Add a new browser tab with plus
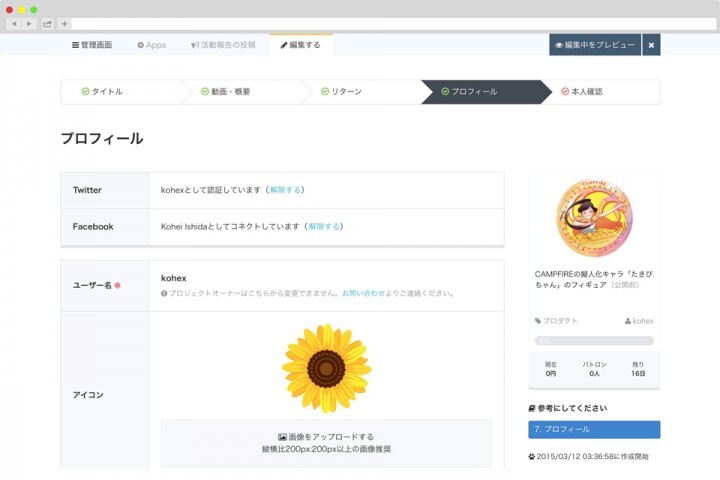Screen dimensions: 720x480 pos(64,24)
